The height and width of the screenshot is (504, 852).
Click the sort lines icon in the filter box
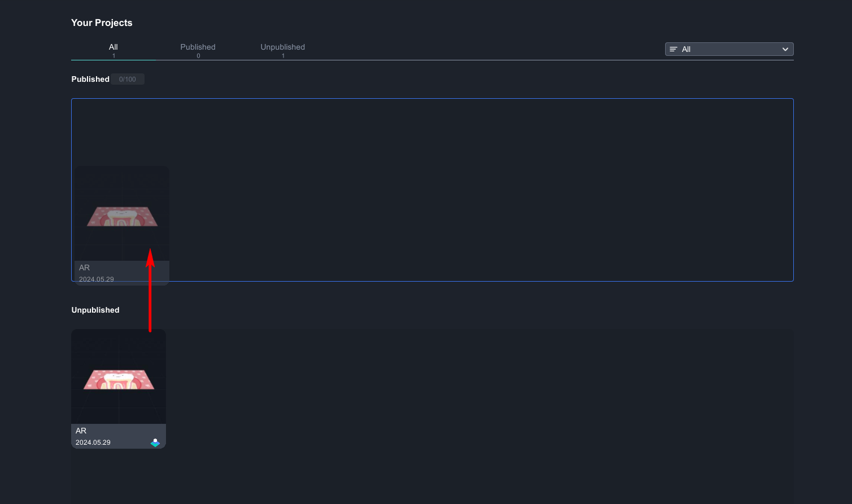(x=673, y=50)
